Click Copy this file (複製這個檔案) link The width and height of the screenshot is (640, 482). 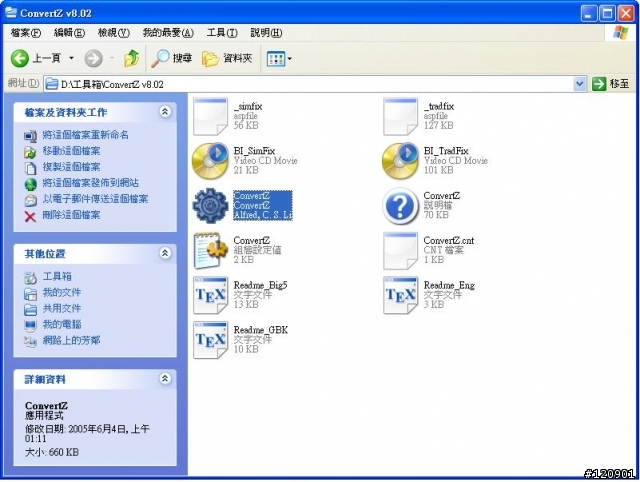71,167
